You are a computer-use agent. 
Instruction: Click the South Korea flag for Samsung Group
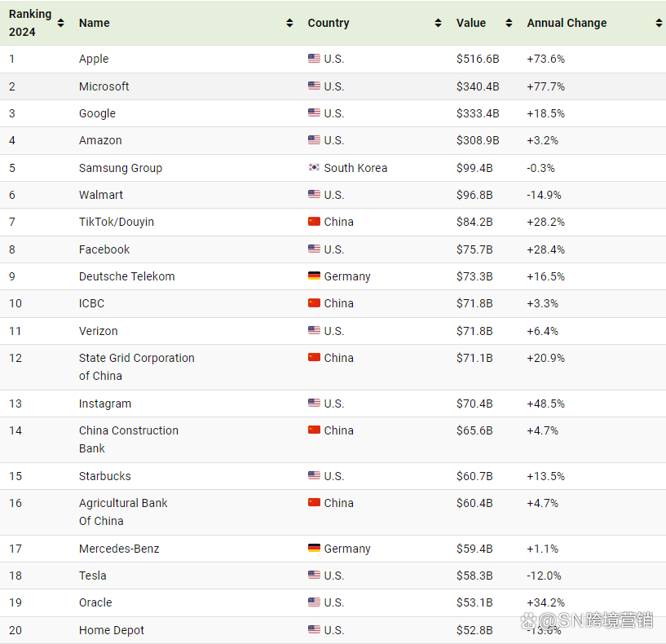click(x=315, y=167)
